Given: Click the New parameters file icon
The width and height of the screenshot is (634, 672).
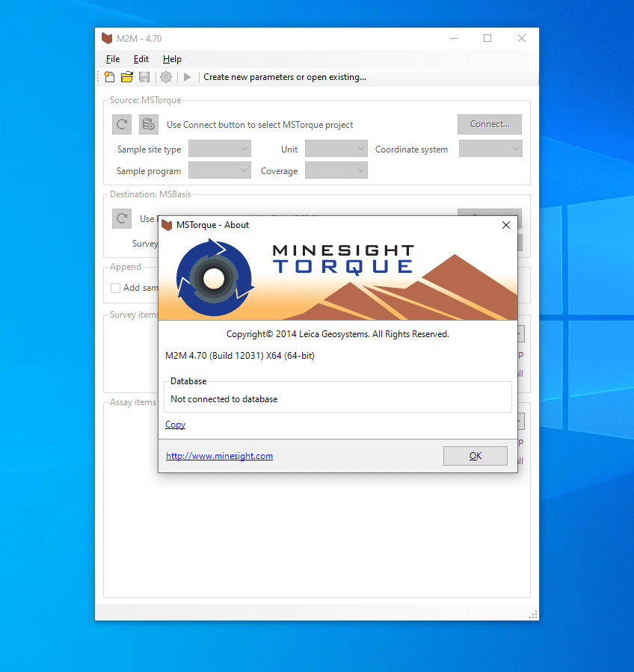Looking at the screenshot, I should pos(110,77).
